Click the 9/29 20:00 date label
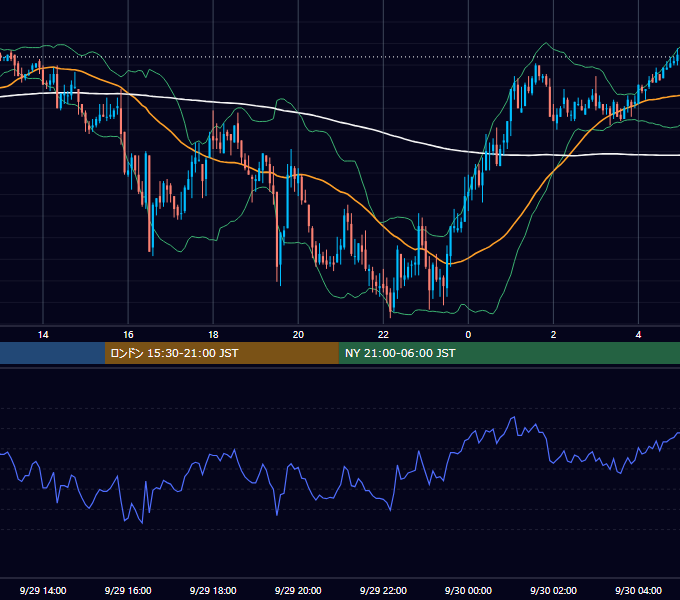Screen dimensions: 680x600 [x=298, y=590]
